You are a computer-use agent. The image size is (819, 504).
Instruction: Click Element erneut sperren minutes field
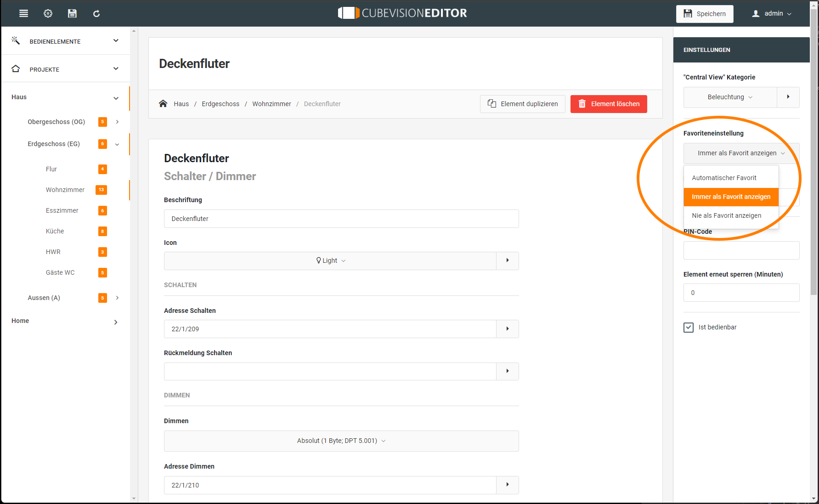tap(741, 293)
